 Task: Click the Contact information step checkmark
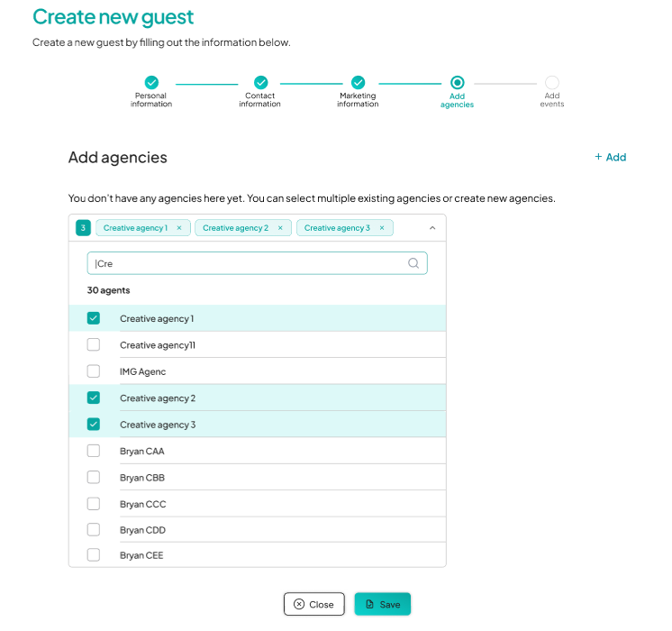260,82
